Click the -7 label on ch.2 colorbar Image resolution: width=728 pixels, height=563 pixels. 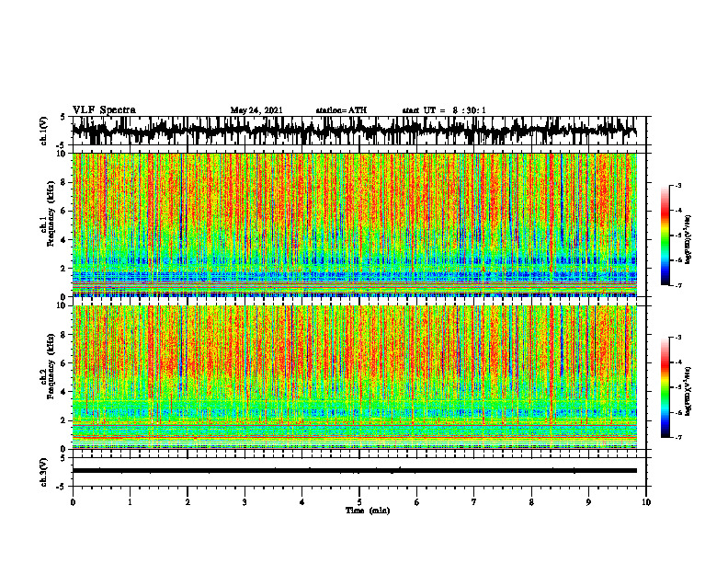[x=678, y=437]
